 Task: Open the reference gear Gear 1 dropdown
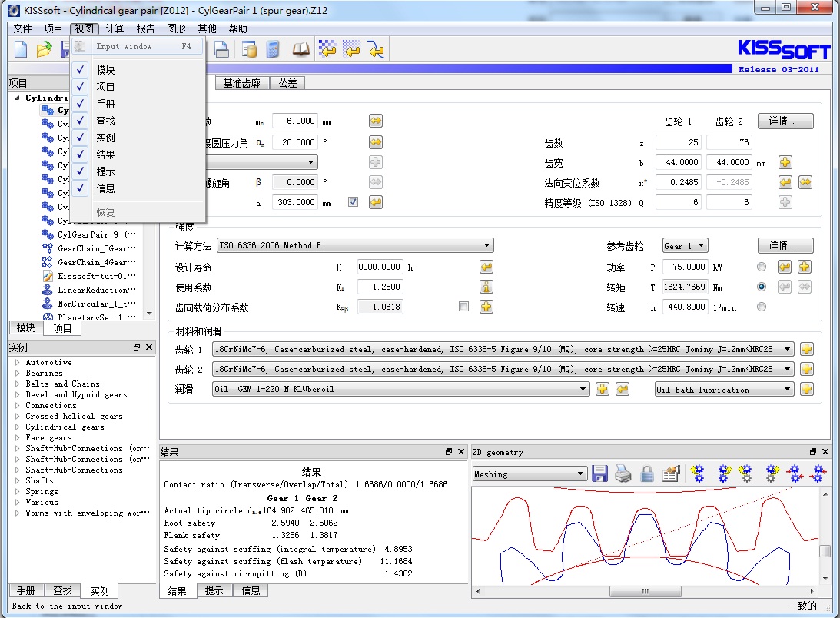click(686, 245)
